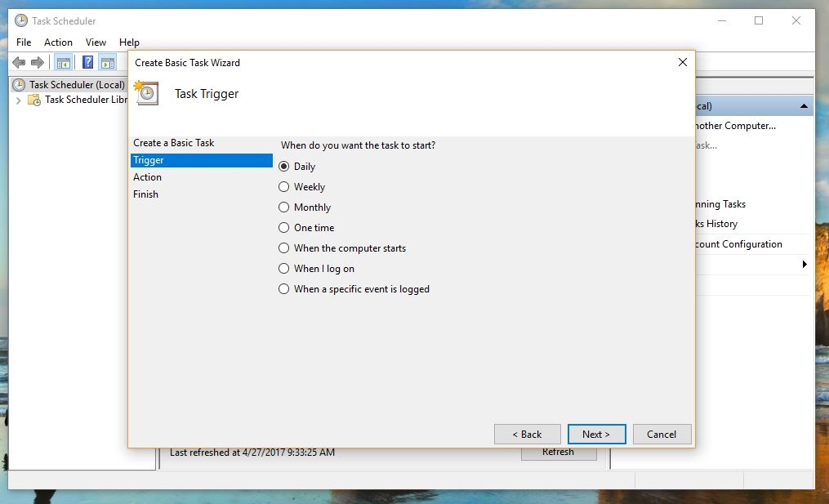Select Task Scheduler Library tree item

point(86,100)
